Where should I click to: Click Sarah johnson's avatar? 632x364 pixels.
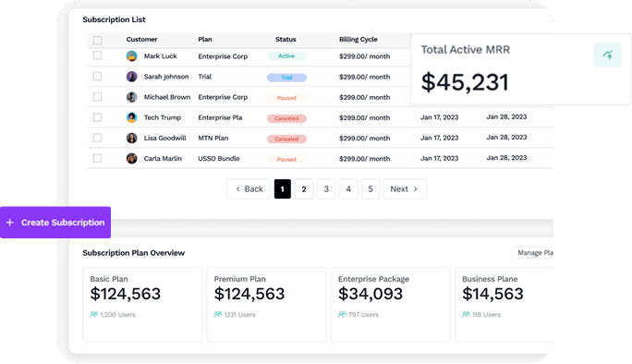(x=132, y=77)
